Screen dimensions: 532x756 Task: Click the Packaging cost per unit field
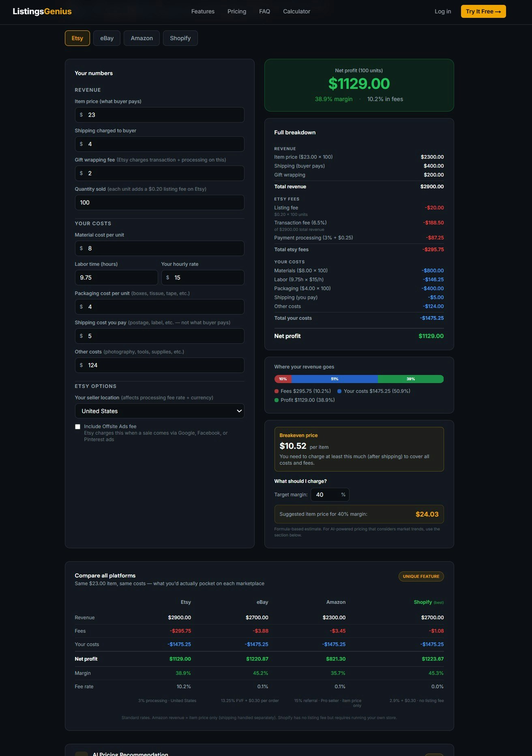(159, 307)
